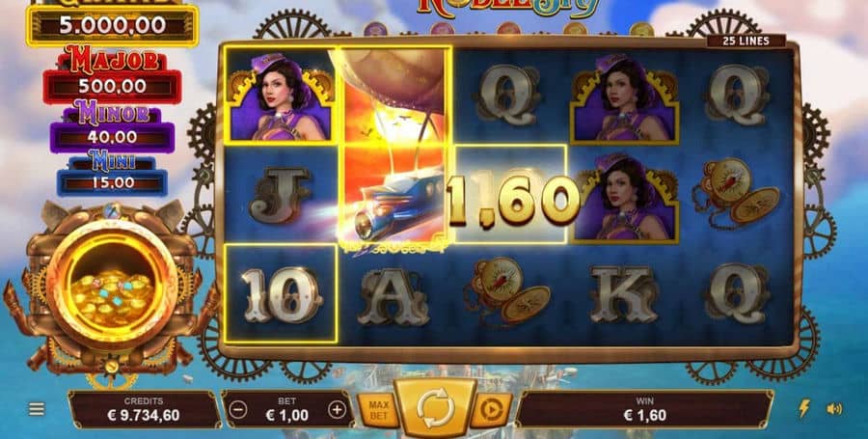The image size is (868, 439).
Task: Click the airship wild symbol
Action: pos(394,146)
